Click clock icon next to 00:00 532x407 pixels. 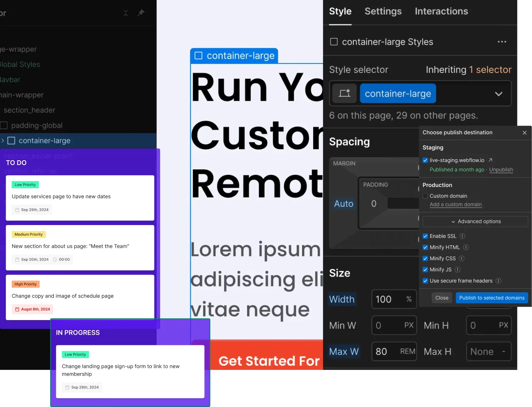[x=55, y=260]
